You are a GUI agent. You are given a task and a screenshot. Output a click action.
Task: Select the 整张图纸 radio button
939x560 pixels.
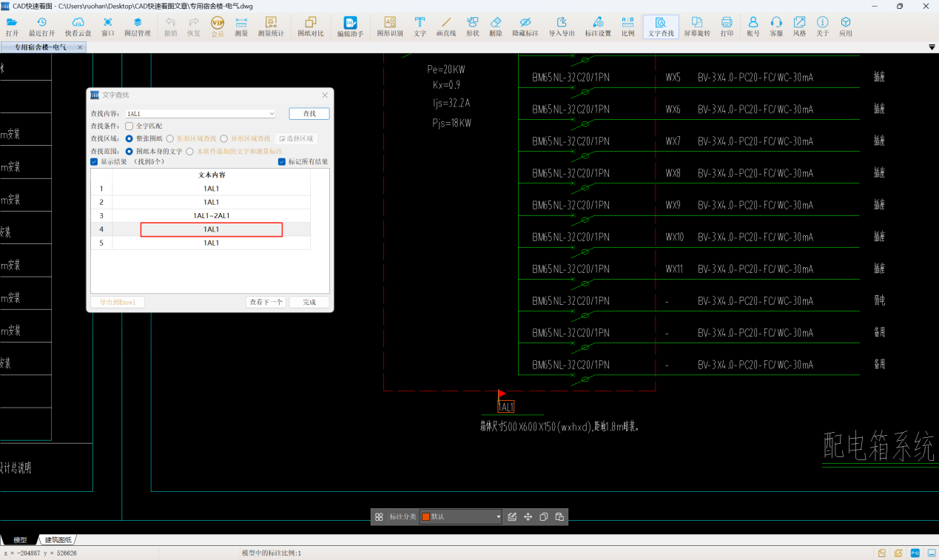129,138
